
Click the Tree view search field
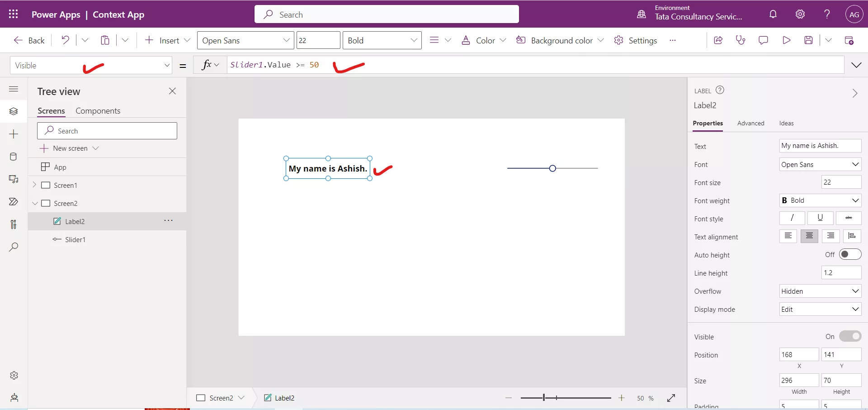(107, 130)
